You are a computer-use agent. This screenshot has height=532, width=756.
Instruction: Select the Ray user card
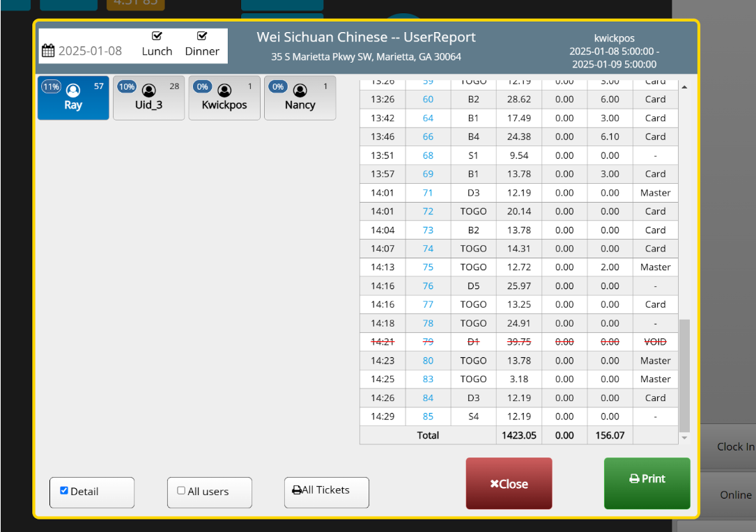tap(73, 97)
